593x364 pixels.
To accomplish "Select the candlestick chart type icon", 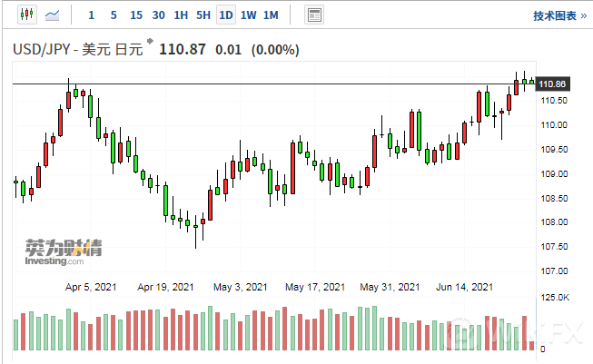I will (x=25, y=15).
